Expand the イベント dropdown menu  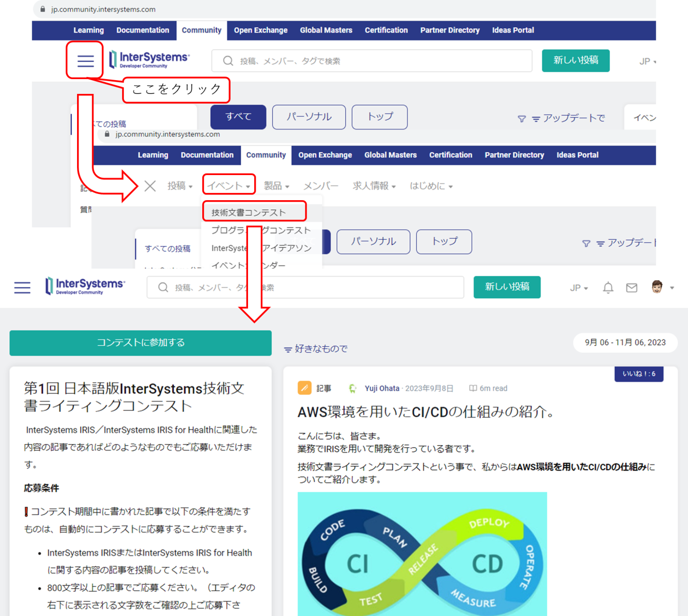[229, 186]
